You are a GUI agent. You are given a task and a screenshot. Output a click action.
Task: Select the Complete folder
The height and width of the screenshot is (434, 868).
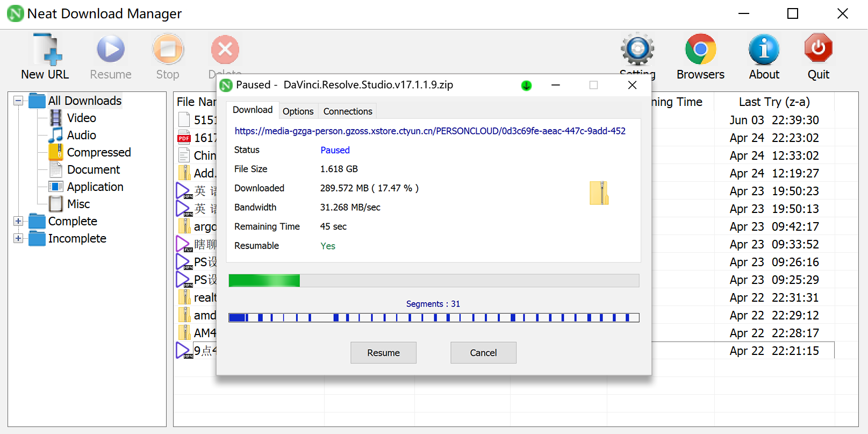73,221
